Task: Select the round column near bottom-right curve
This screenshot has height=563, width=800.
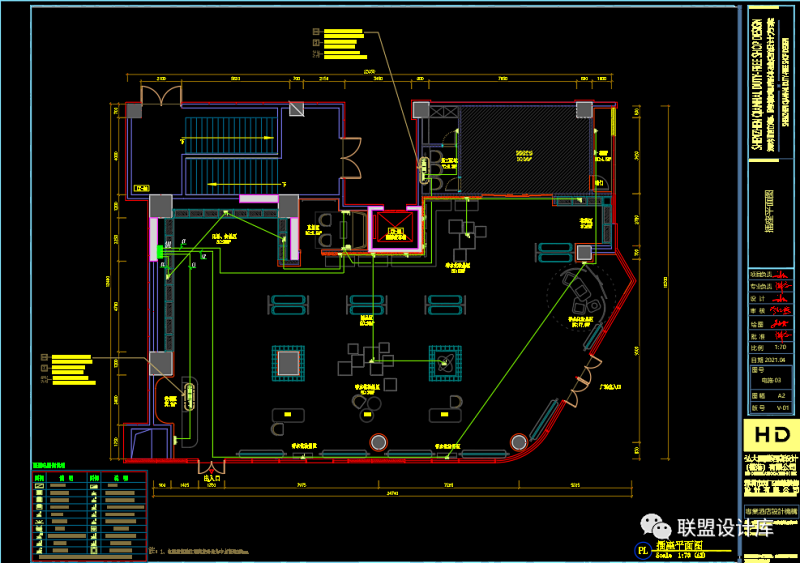Action: [x=518, y=442]
